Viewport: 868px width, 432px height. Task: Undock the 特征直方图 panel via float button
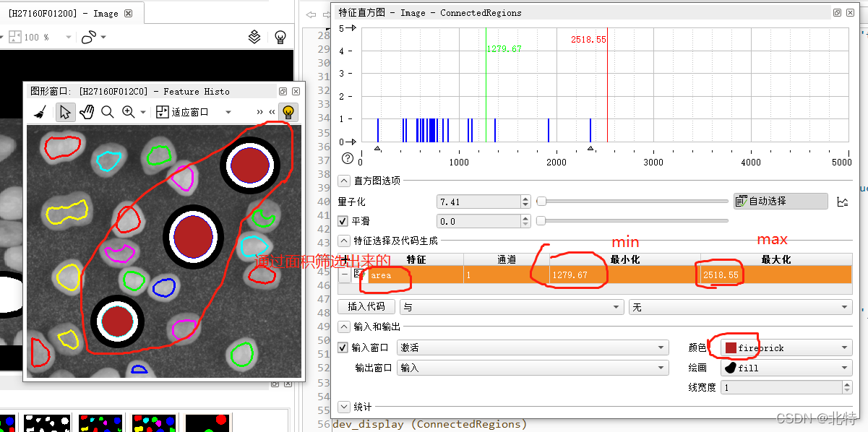(837, 12)
